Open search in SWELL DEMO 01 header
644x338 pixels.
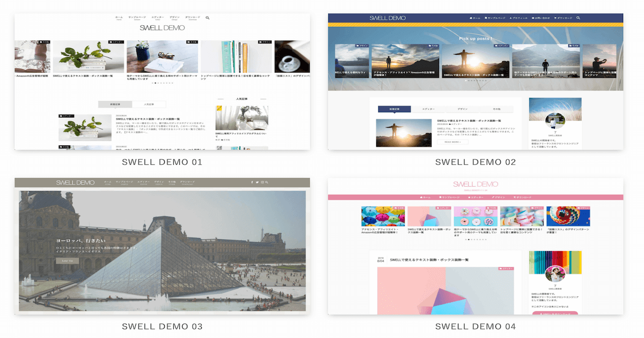pyautogui.click(x=208, y=18)
